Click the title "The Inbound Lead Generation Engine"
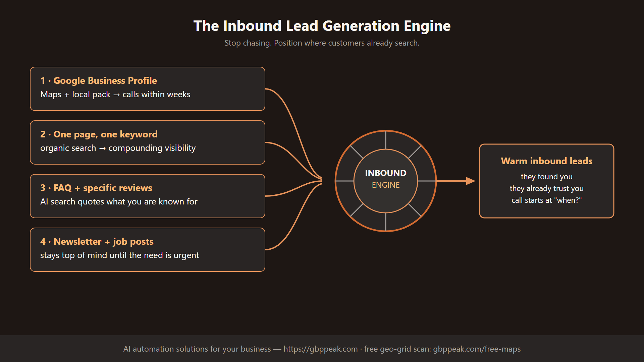644x362 pixels. [x=322, y=26]
